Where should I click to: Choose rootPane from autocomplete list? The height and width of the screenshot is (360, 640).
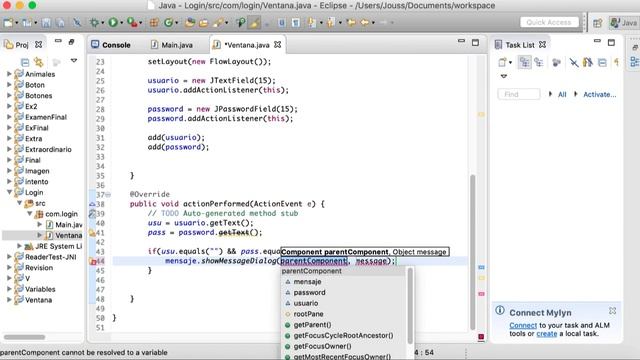coord(308,314)
